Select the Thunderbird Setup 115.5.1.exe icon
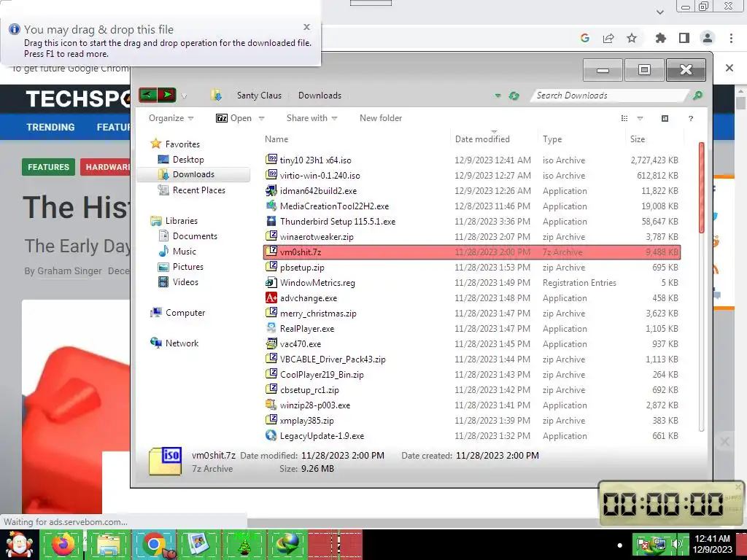Viewport: 747px width, 560px height. (x=271, y=221)
